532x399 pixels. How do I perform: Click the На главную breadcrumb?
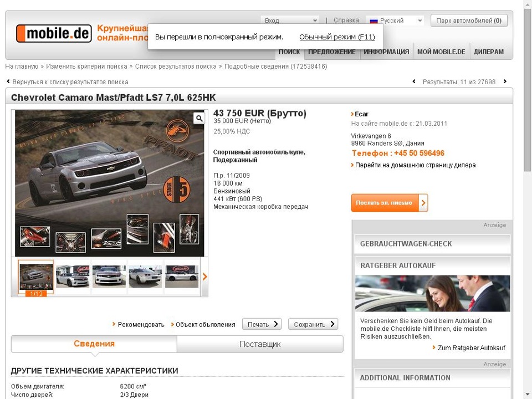(22, 66)
